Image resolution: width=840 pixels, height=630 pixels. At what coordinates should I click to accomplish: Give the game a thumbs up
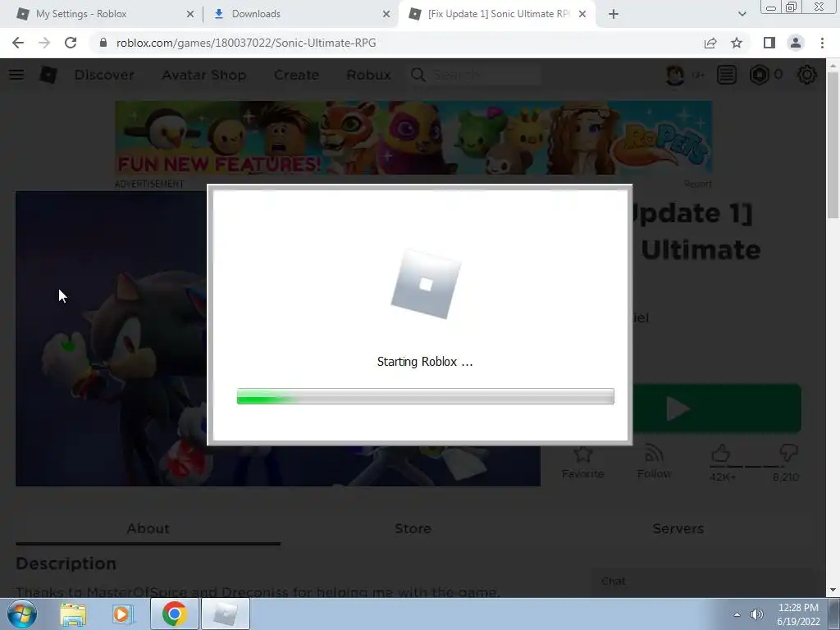pos(721,454)
